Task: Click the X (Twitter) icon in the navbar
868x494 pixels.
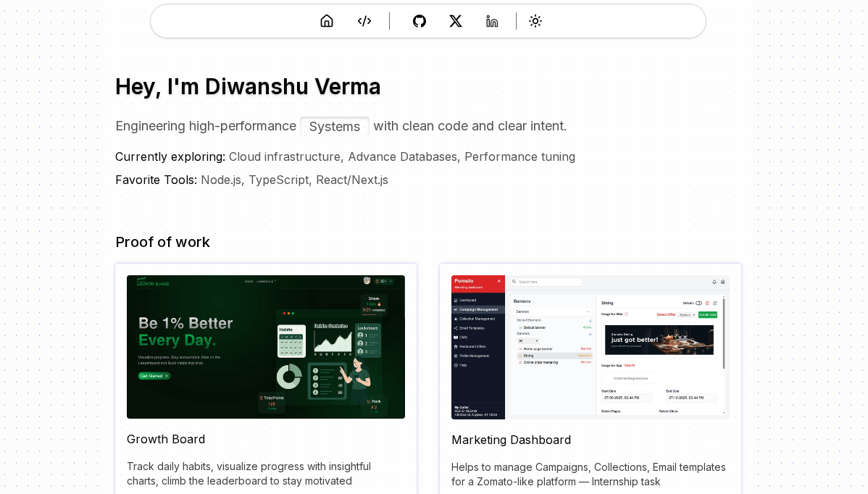Action: click(x=456, y=21)
